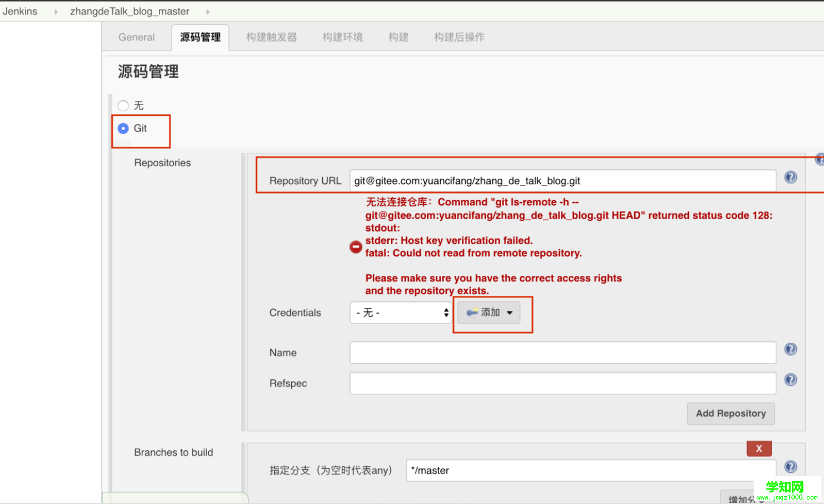Viewport: 824px width, 504px height.
Task: Switch to the 构建 tab
Action: click(x=399, y=37)
